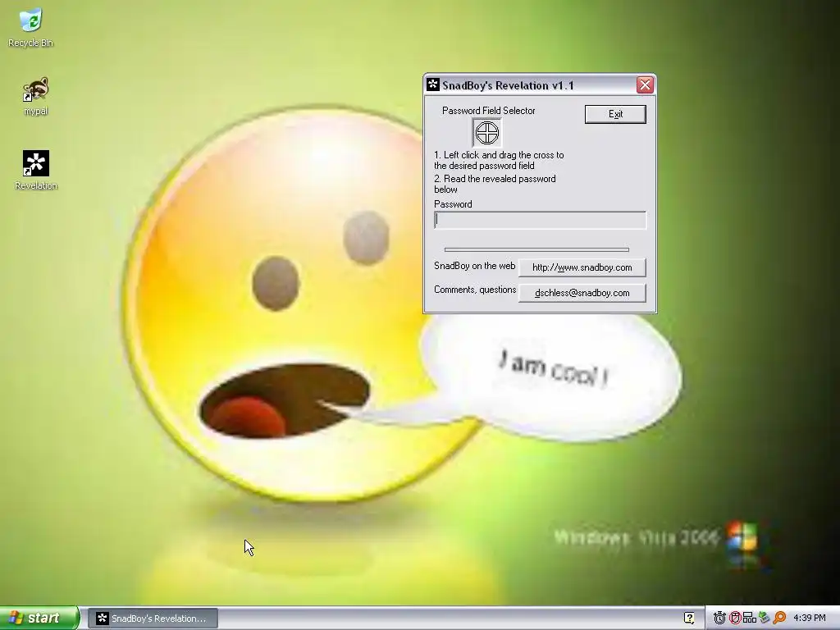
Task: Click the network boxes tray icon
Action: tap(750, 619)
